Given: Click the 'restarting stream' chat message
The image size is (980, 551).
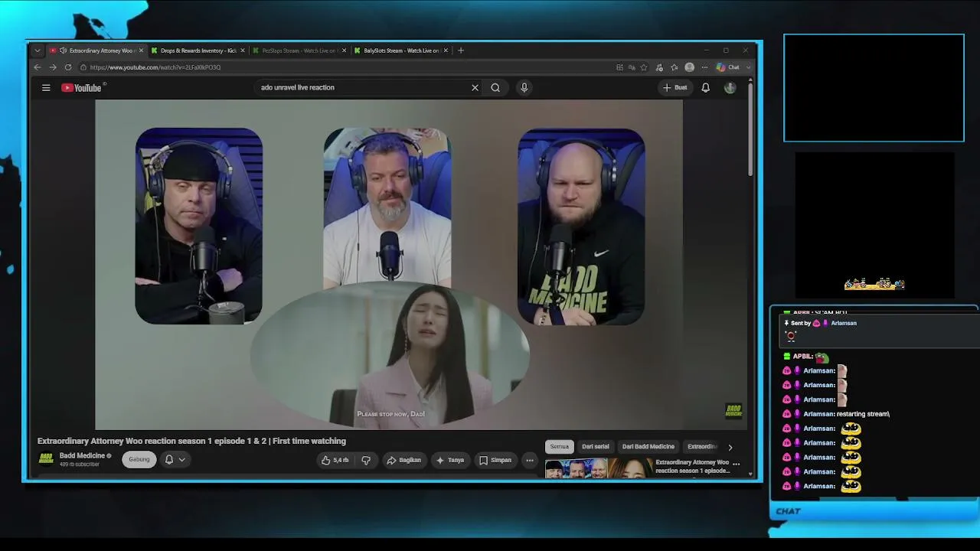Looking at the screenshot, I should [863, 414].
